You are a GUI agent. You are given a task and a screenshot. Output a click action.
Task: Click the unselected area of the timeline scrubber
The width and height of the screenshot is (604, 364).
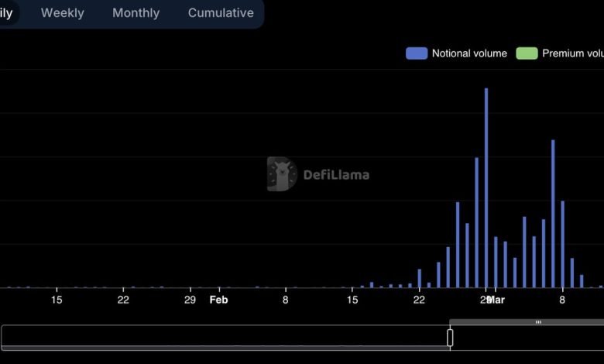[225, 338]
